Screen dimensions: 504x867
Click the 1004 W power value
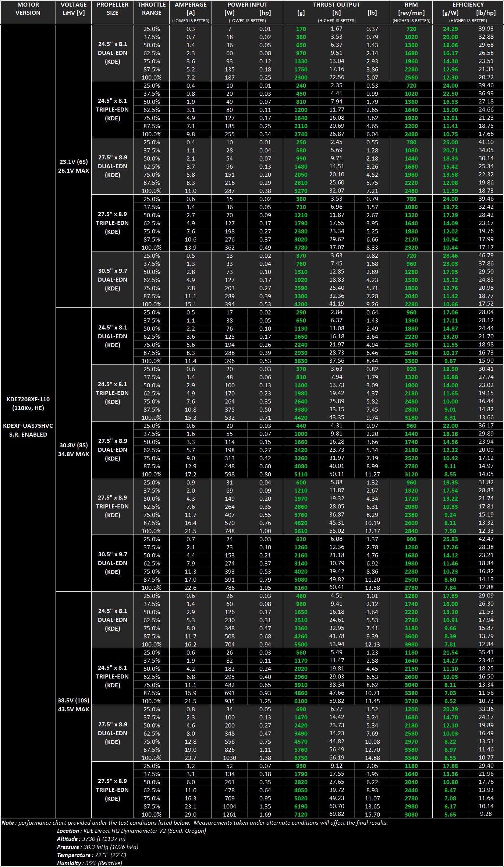click(x=230, y=806)
